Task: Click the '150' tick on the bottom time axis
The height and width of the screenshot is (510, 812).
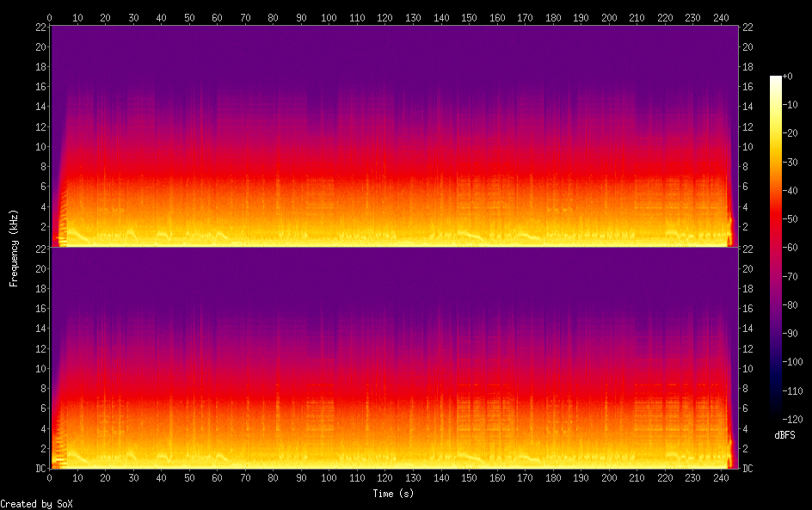Action: click(x=469, y=478)
